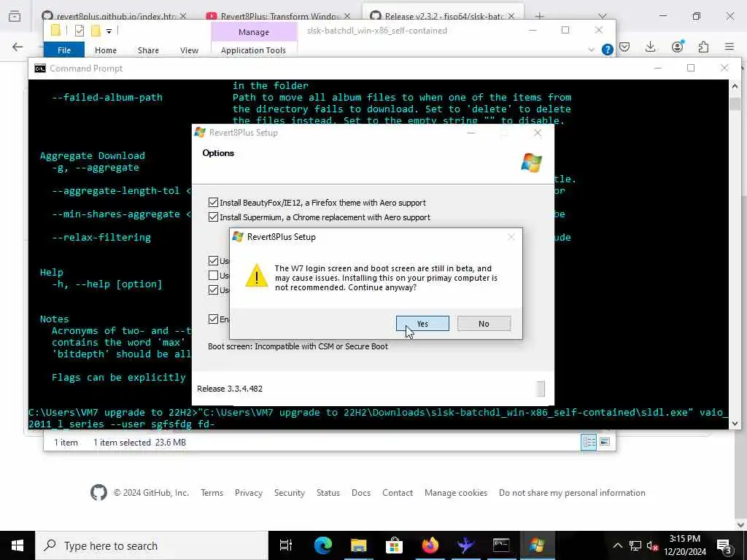The height and width of the screenshot is (560, 747).
Task: Click Manage cookies in GitHub footer
Action: click(x=456, y=493)
